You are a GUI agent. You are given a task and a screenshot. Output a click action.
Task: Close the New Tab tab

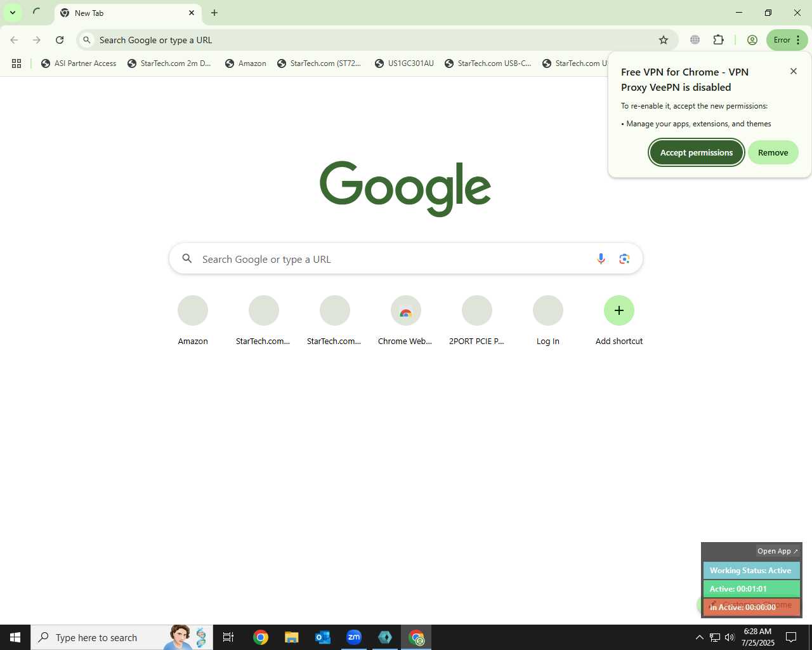(192, 13)
